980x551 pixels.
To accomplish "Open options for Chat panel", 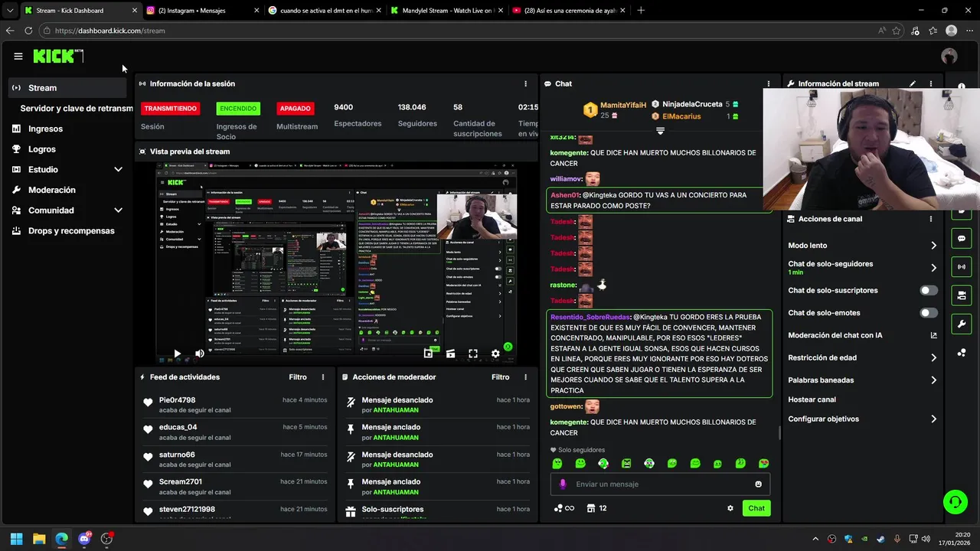I will [x=769, y=83].
